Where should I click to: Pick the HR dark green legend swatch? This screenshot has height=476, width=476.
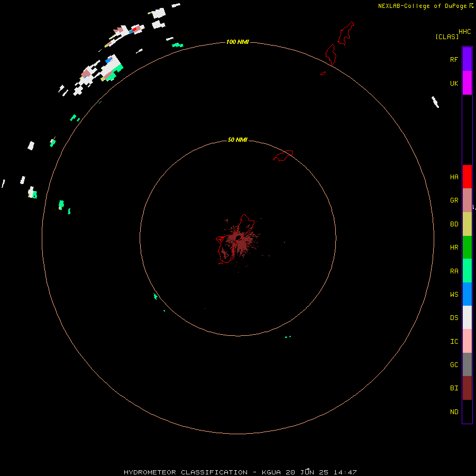[x=467, y=248]
